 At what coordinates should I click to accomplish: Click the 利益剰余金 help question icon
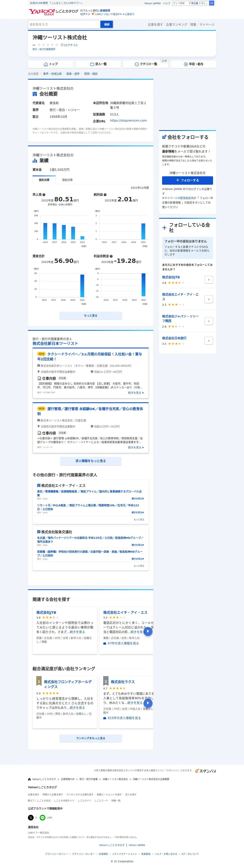coord(111,256)
